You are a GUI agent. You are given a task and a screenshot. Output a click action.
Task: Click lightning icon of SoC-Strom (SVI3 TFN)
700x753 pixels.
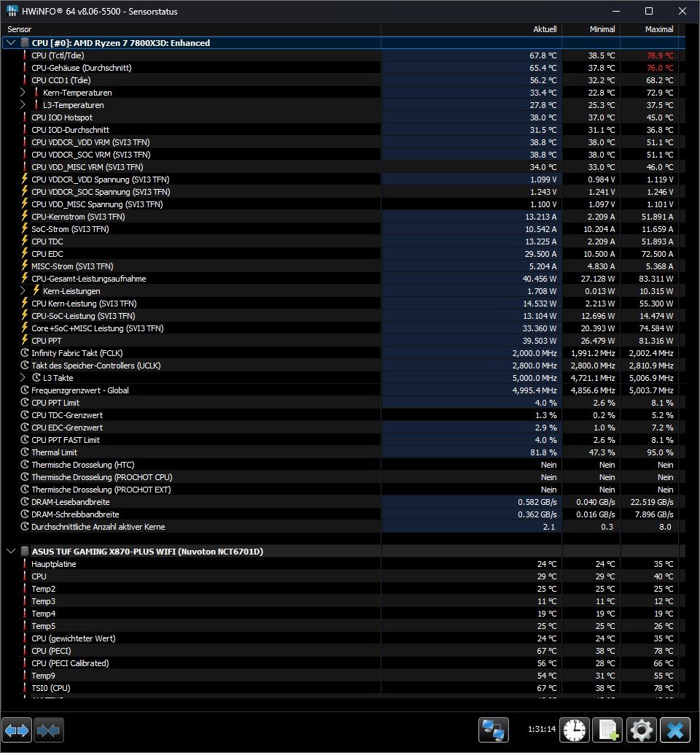pyautogui.click(x=25, y=228)
